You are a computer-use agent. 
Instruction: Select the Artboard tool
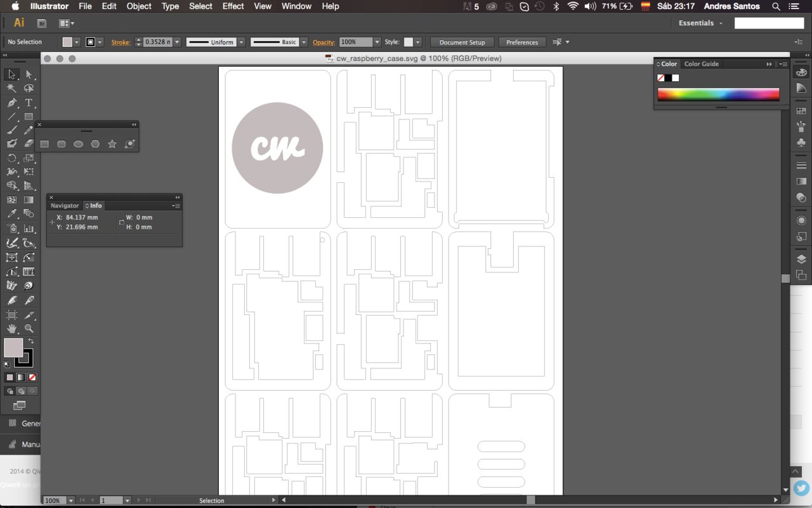click(11, 314)
